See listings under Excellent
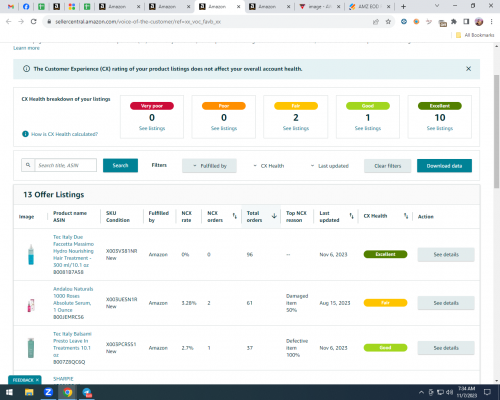Viewport: 500px width, 400px height. 440,128
